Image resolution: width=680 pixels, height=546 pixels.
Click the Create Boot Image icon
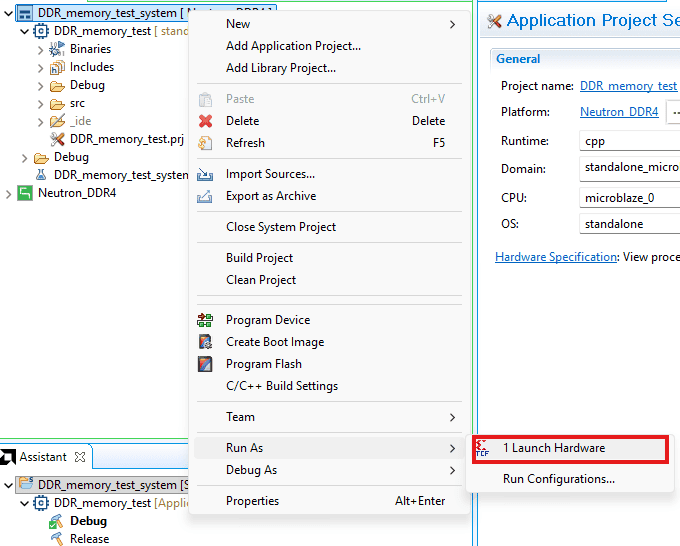205,342
